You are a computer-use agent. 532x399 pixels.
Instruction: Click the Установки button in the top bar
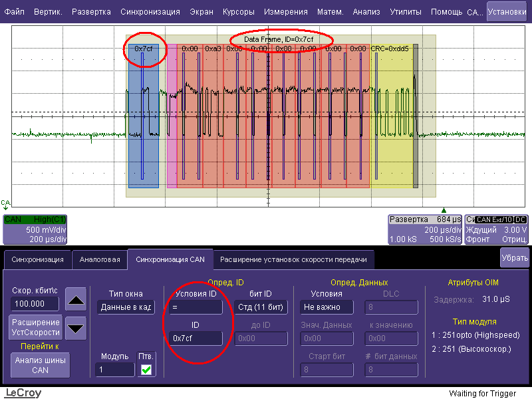pos(507,11)
